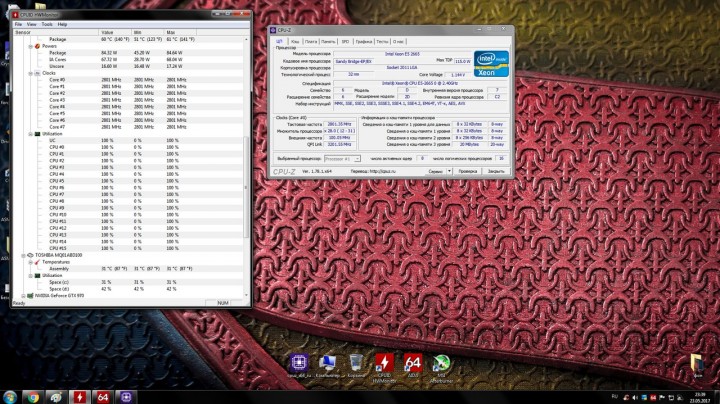720x404 pixels.
Task: Collapse the Utilization expander under TOSHIBA drive
Action: click(x=31, y=275)
